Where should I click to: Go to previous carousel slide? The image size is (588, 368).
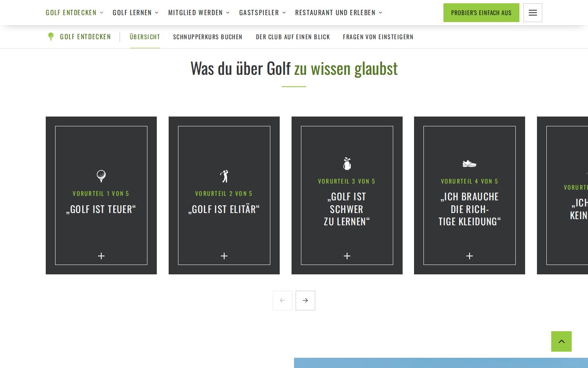pyautogui.click(x=283, y=301)
